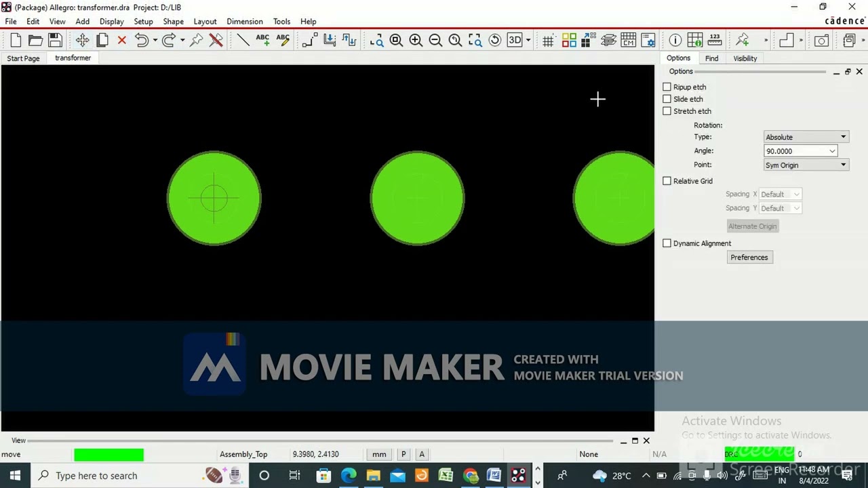Open the File menu
The width and height of the screenshot is (868, 488).
point(11,21)
